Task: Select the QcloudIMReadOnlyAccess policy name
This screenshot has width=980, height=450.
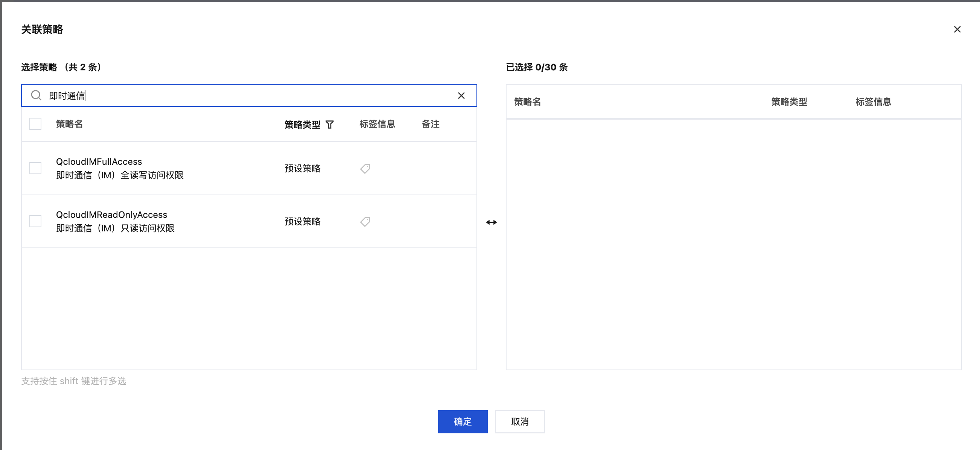Action: click(111, 214)
